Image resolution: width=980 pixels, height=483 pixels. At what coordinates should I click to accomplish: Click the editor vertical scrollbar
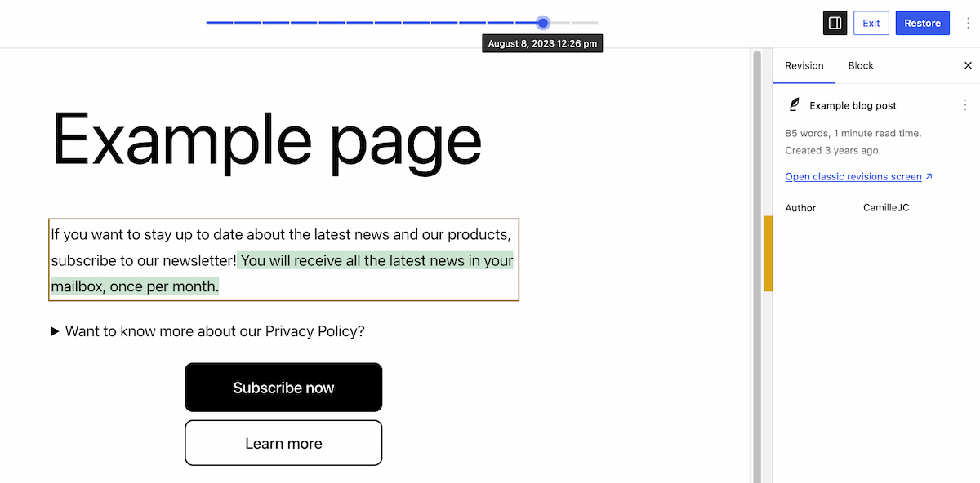click(x=757, y=266)
